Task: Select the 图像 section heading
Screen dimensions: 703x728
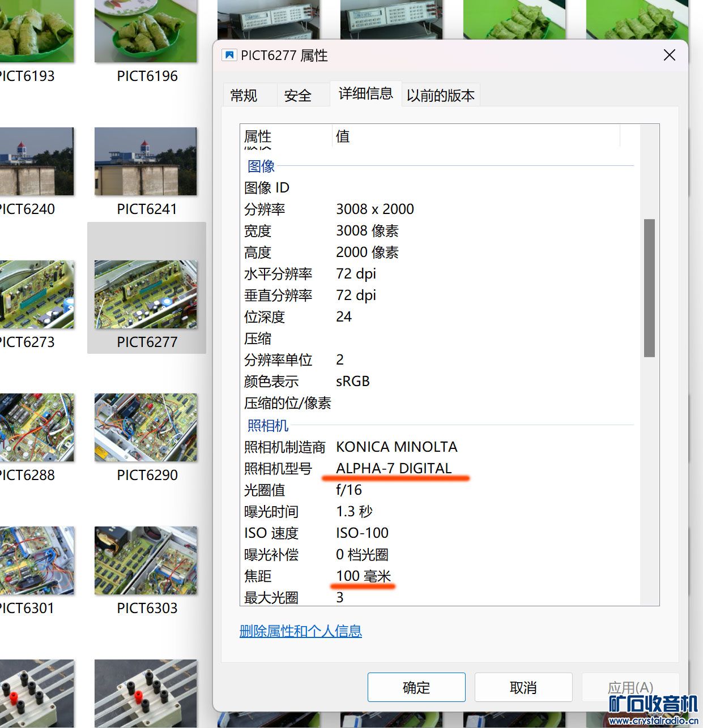Action: [x=261, y=166]
